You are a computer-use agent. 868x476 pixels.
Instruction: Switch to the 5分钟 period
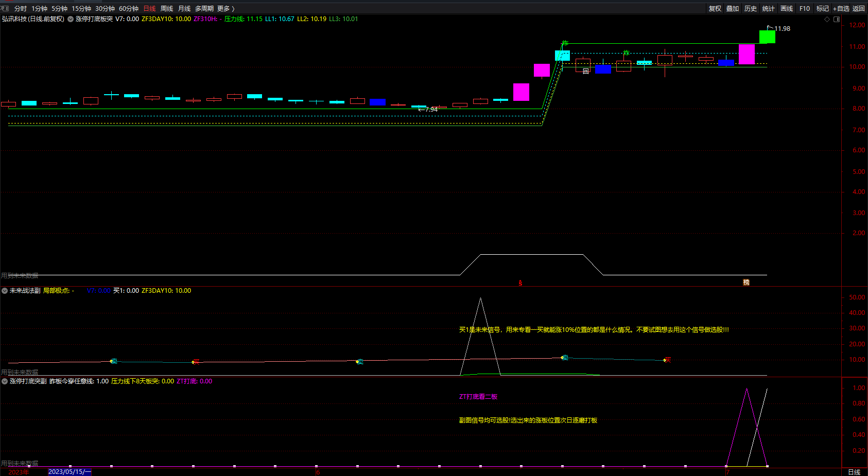[x=59, y=8]
